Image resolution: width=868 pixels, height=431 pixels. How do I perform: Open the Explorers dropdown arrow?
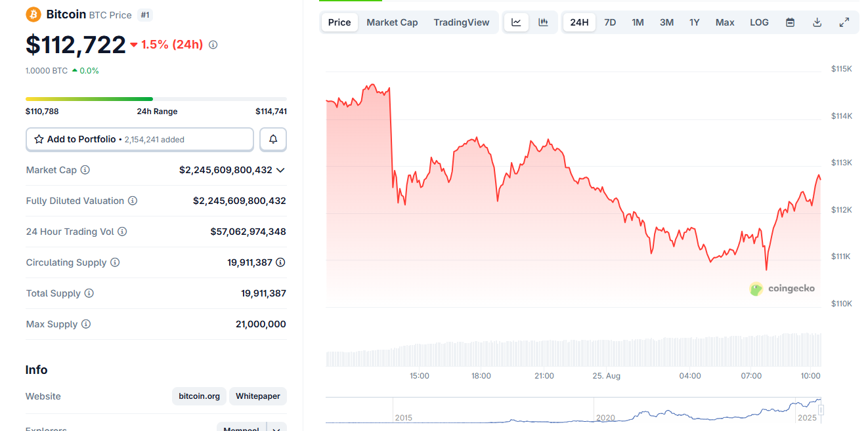click(276, 429)
